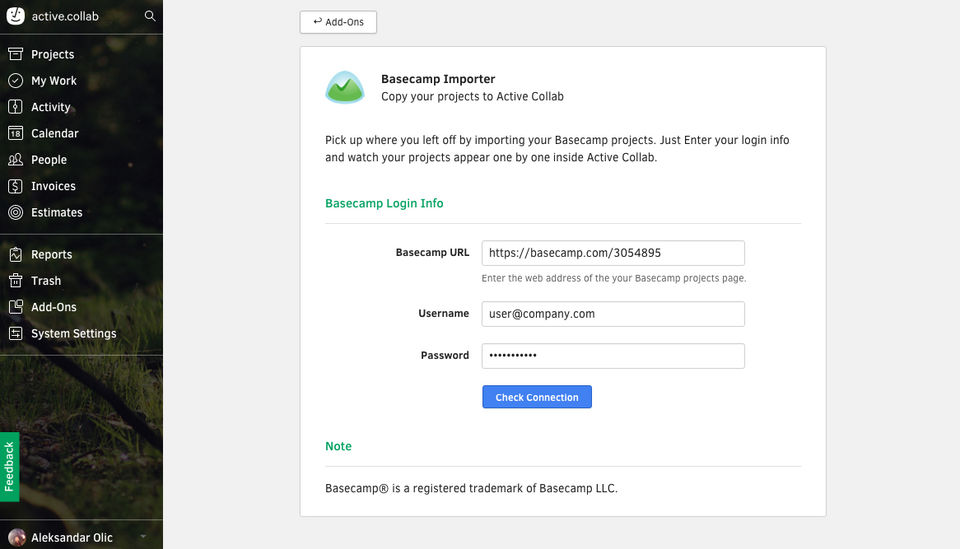Open the green Feedback side tab

point(9,466)
